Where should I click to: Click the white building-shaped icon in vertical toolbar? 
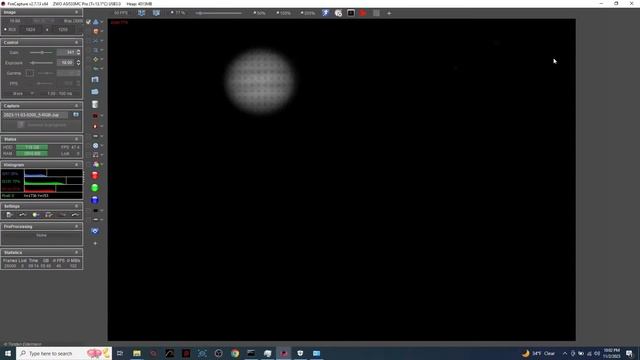coord(95,79)
